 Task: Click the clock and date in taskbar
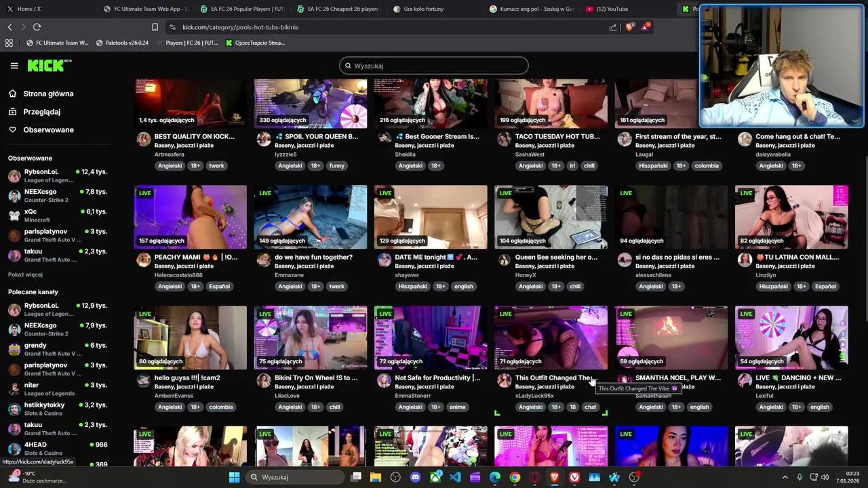point(848,477)
